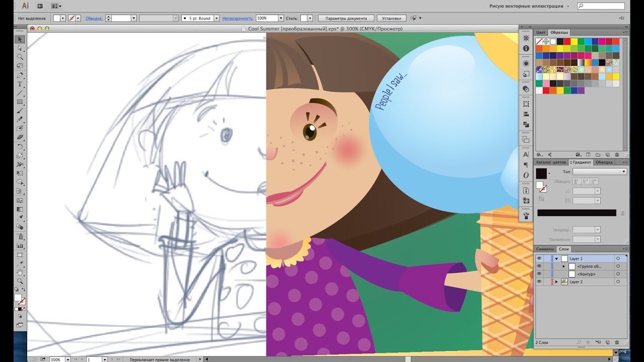Viewport: 644px width, 362px height.
Task: Choose the Magic Wand tool
Action: [20, 57]
